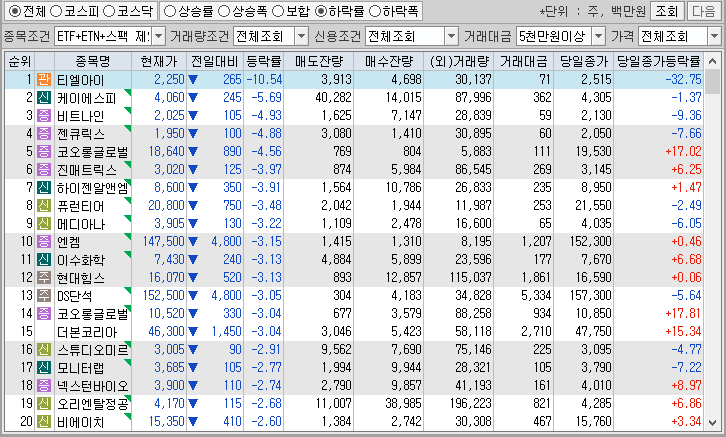
Task: Click the down arrow icon in 티엘아이 row
Action: [193, 80]
